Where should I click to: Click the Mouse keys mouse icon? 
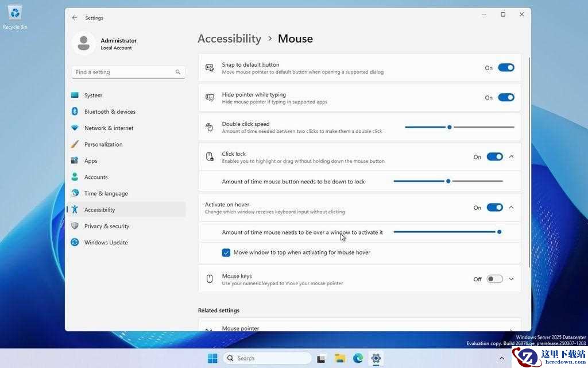pyautogui.click(x=210, y=279)
